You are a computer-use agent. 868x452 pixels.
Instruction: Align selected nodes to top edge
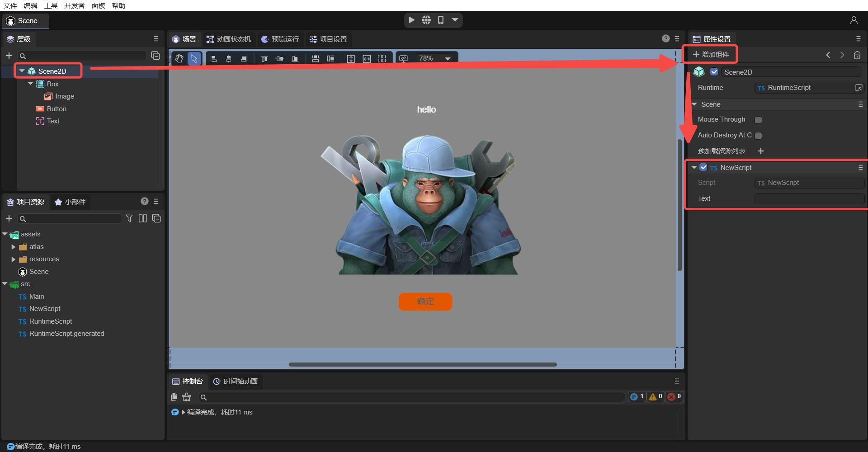point(264,59)
